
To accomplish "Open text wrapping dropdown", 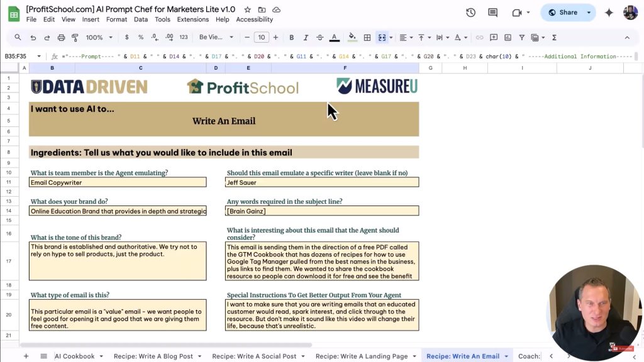I will coord(442,37).
